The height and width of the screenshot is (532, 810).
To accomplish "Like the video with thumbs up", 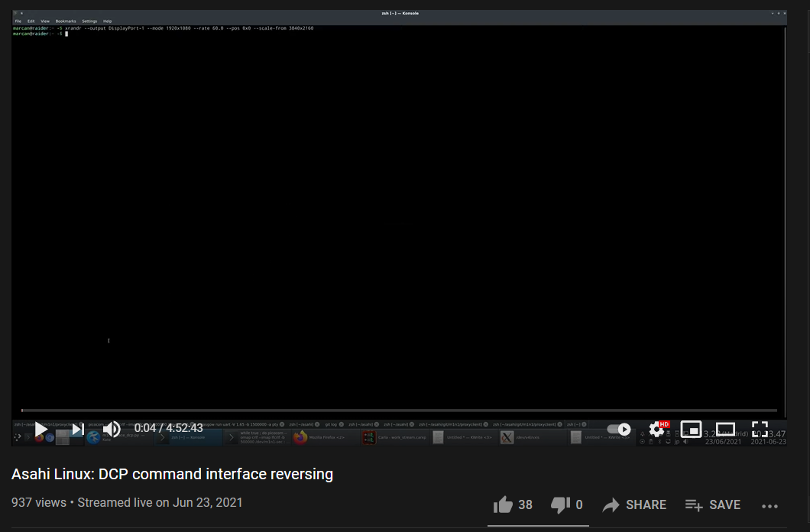I will 503,504.
